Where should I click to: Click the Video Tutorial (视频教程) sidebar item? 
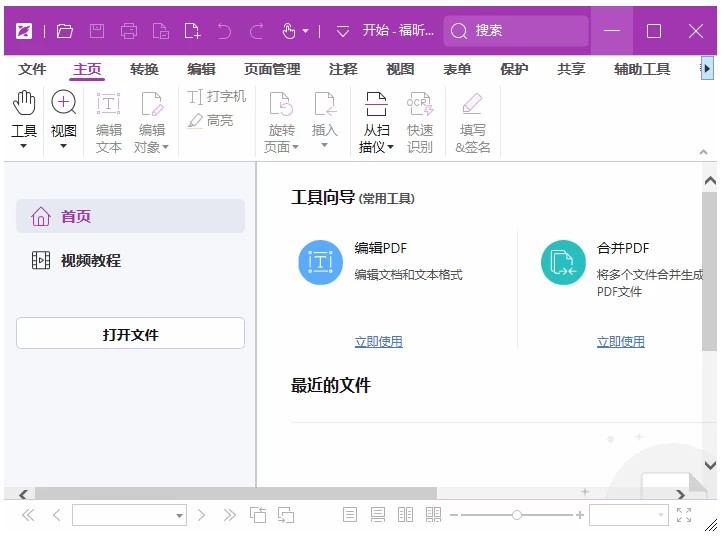click(90, 260)
